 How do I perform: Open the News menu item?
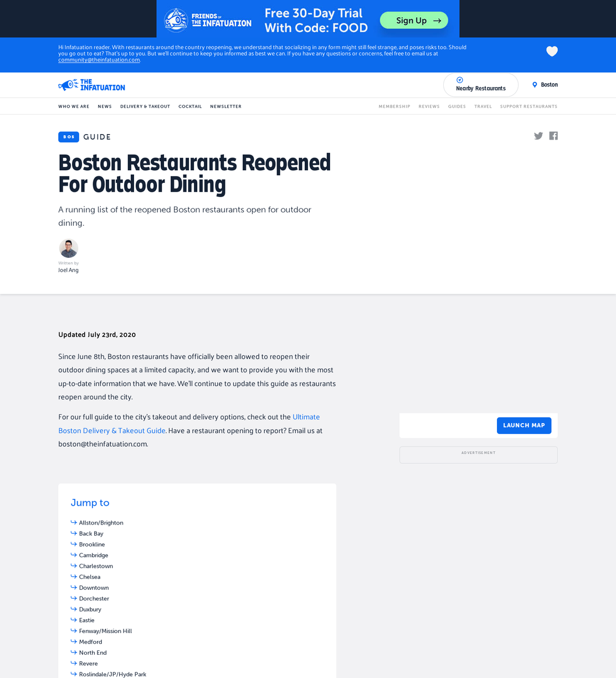[x=105, y=106]
